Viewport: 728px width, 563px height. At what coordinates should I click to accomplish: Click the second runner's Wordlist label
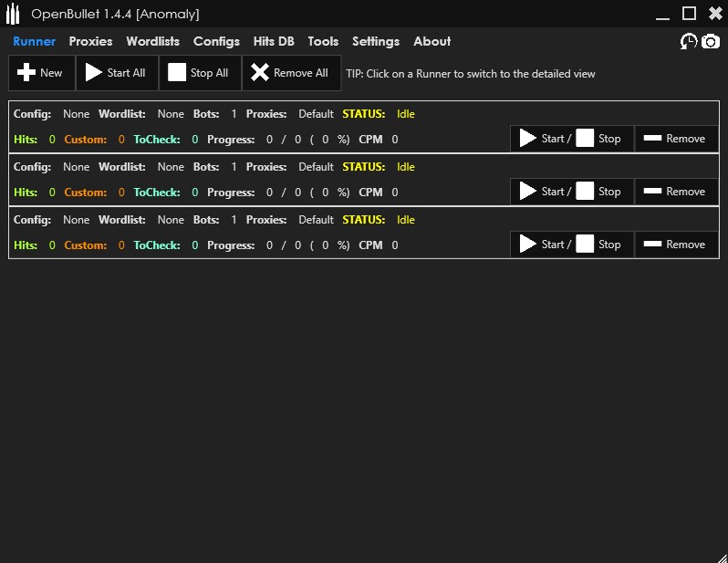[121, 167]
